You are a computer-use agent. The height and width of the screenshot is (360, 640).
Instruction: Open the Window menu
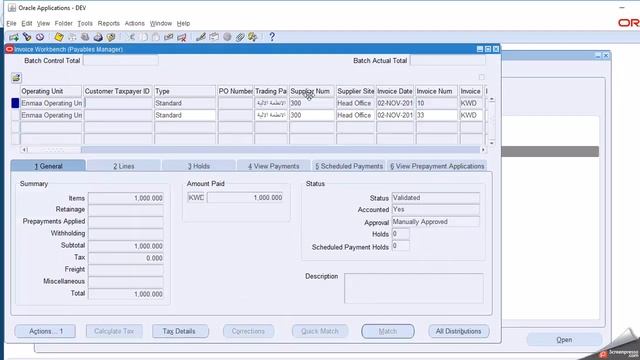tap(161, 24)
